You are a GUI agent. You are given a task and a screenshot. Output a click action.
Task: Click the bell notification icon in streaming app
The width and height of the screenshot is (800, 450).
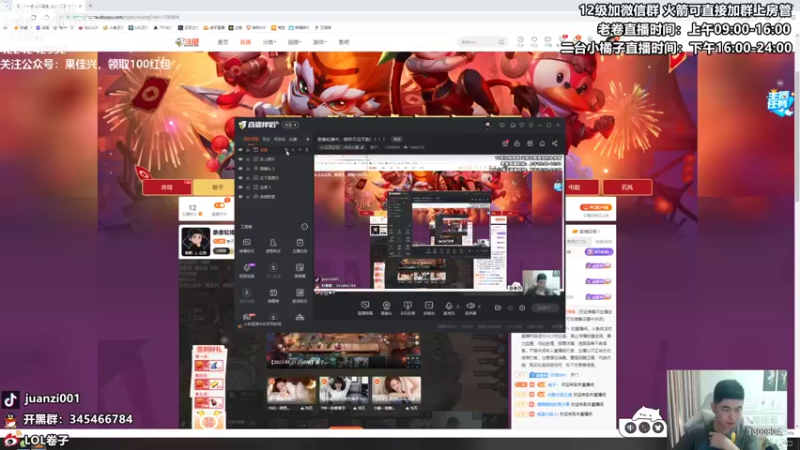pyautogui.click(x=542, y=143)
